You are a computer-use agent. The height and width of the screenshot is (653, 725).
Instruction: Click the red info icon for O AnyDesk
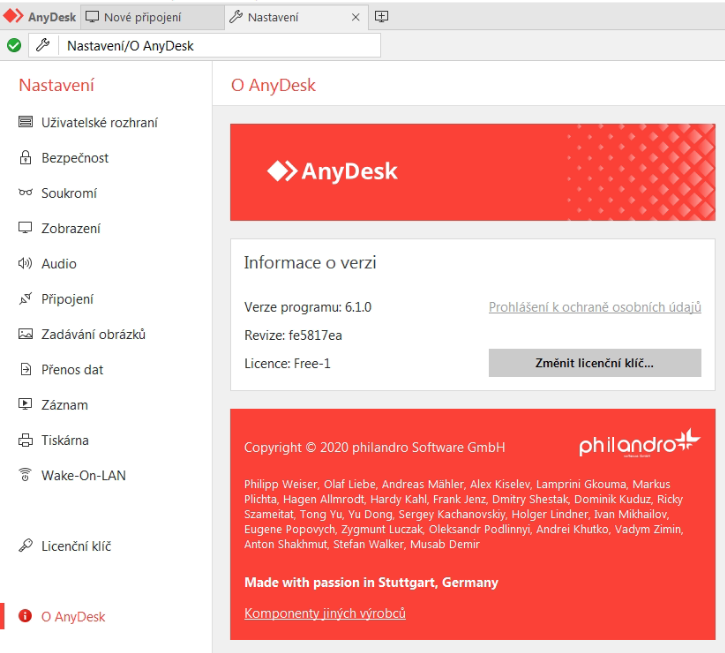click(25, 616)
